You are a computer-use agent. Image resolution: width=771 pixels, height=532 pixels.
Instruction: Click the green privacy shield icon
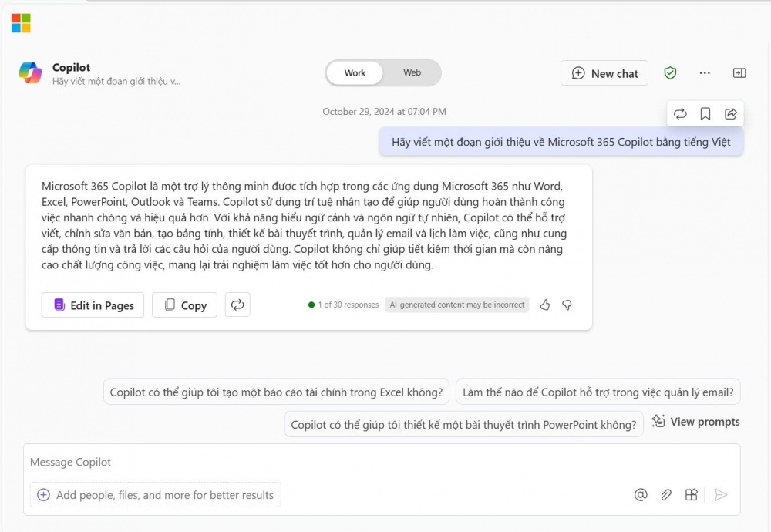(x=670, y=72)
